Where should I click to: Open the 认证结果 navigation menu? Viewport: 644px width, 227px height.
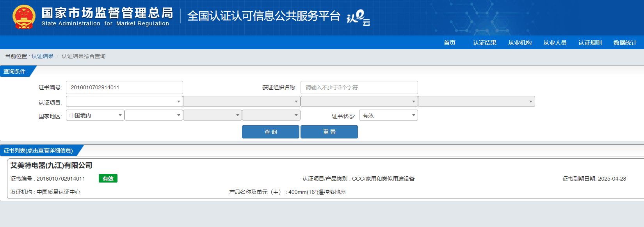pos(485,43)
